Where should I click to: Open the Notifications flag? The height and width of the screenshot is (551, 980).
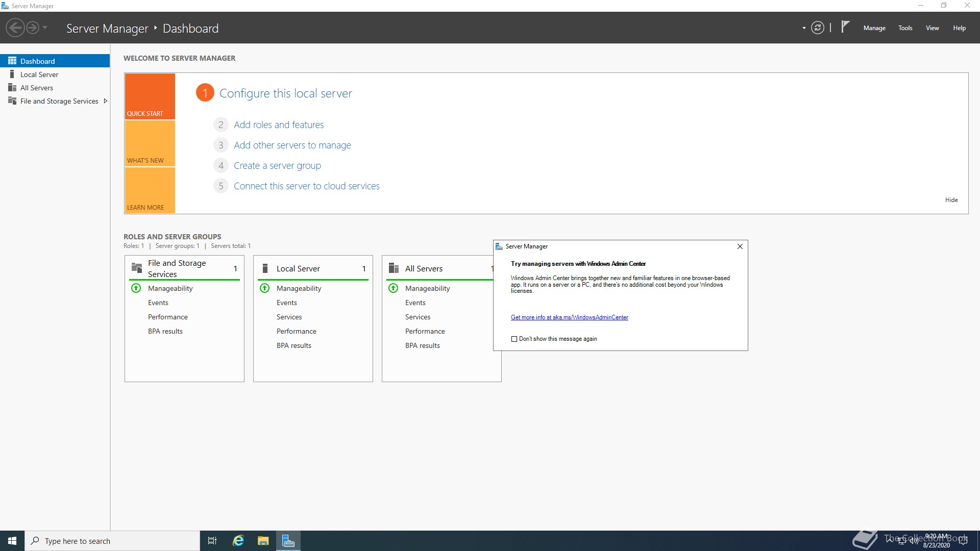coord(845,27)
